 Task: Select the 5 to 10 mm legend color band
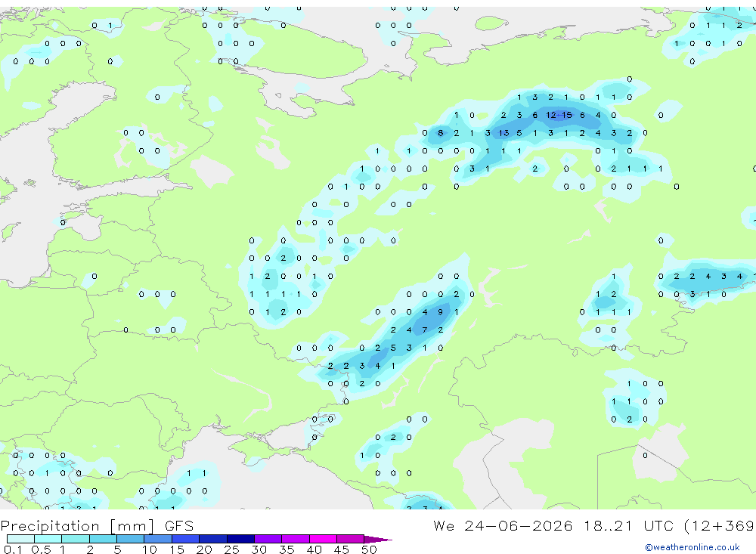[131, 539]
